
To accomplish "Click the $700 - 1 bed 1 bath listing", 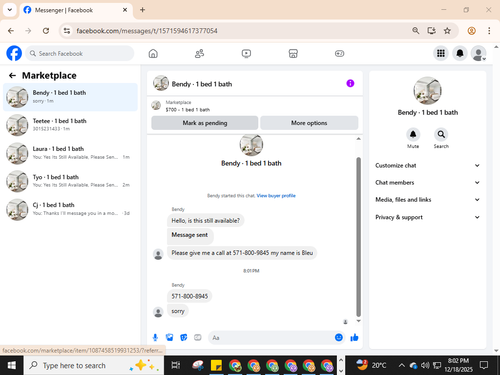I will tap(188, 109).
